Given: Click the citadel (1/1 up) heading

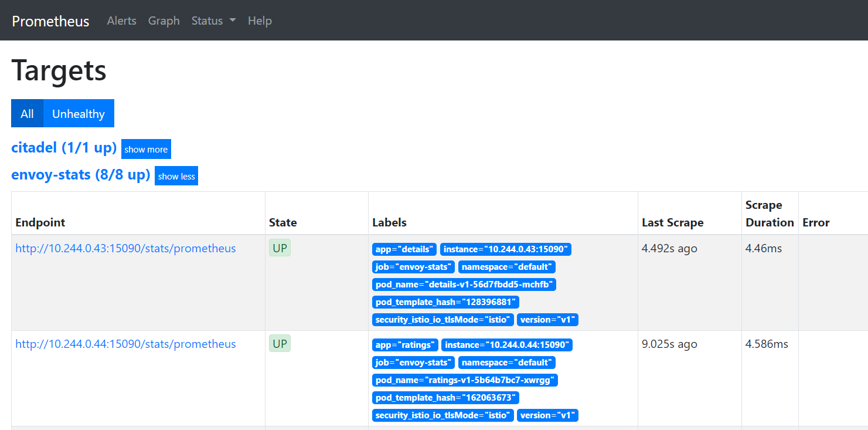Looking at the screenshot, I should [x=64, y=147].
